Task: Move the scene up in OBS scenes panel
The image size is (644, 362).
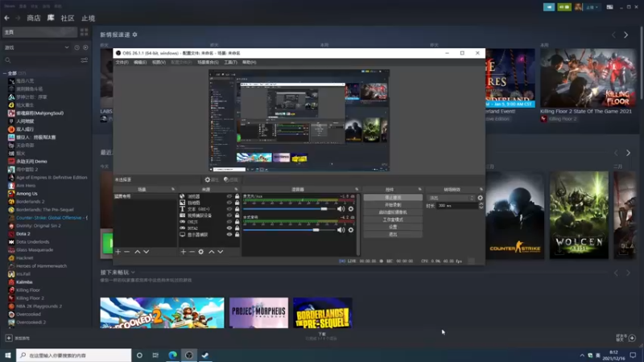Action: click(138, 252)
